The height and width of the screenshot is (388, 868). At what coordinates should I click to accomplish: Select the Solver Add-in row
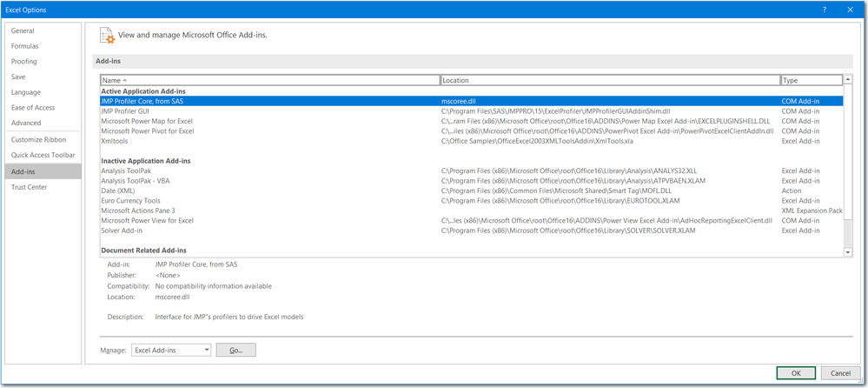[472, 231]
